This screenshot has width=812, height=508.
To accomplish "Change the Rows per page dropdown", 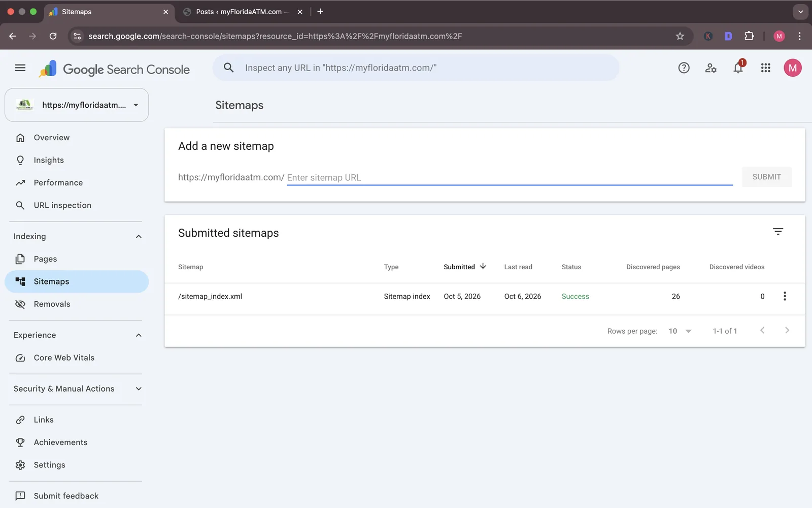I will [680, 331].
